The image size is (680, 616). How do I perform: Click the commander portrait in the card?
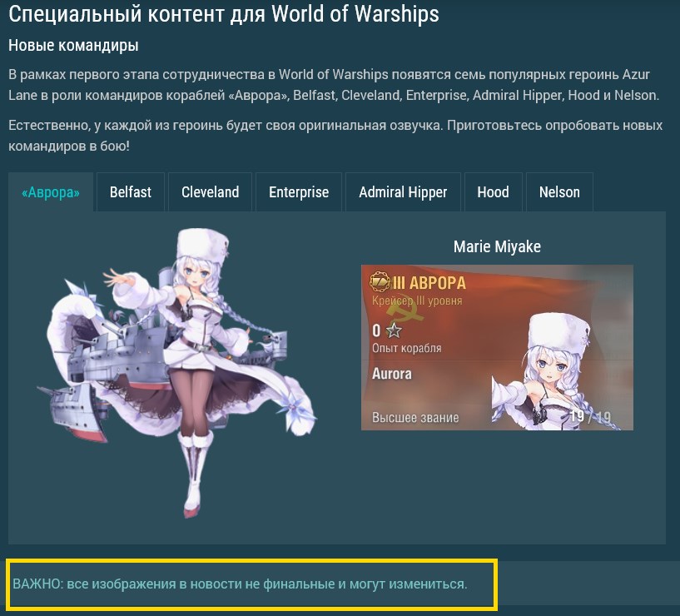coord(558,372)
